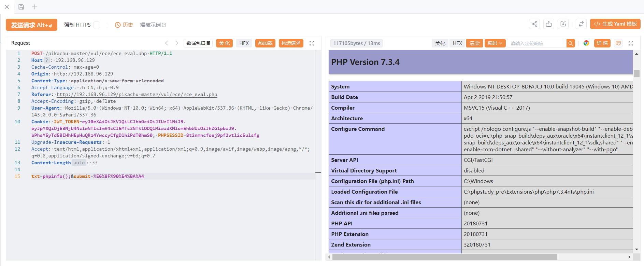Toggle HEX view in the response panel
The width and height of the screenshot is (644, 266).
pyautogui.click(x=457, y=43)
